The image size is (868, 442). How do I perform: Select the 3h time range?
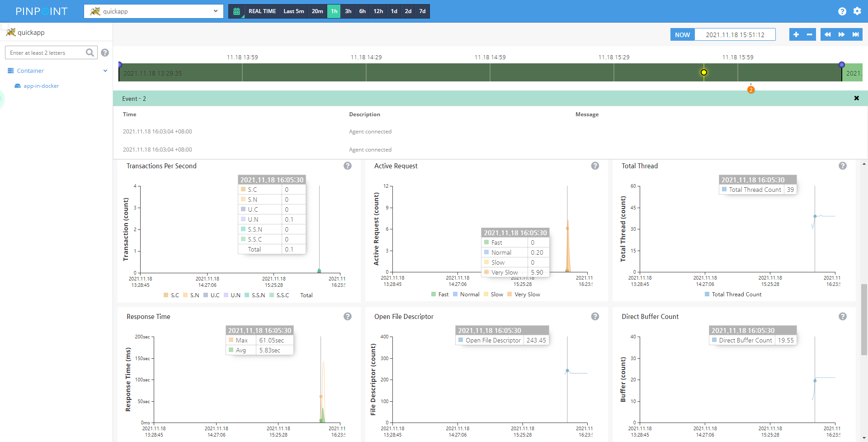tap(348, 11)
